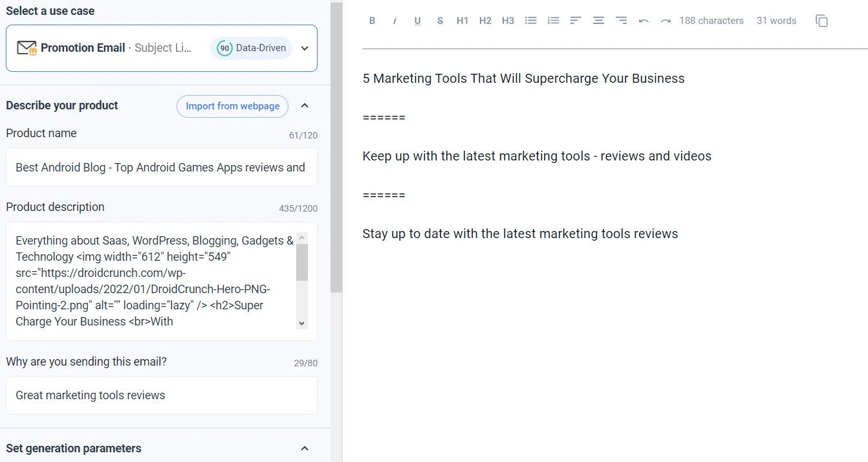Click the 90 Data-Driven score badge
This screenshot has height=462, width=868.
pyautogui.click(x=251, y=48)
